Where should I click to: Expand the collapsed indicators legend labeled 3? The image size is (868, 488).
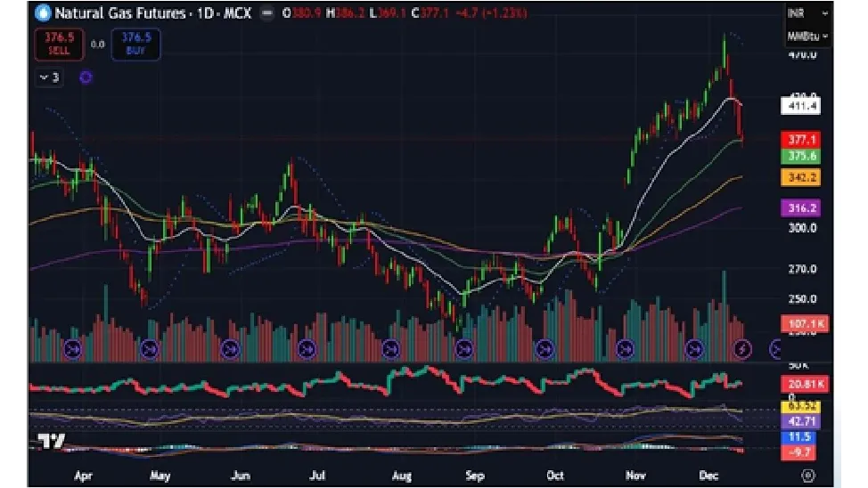49,77
